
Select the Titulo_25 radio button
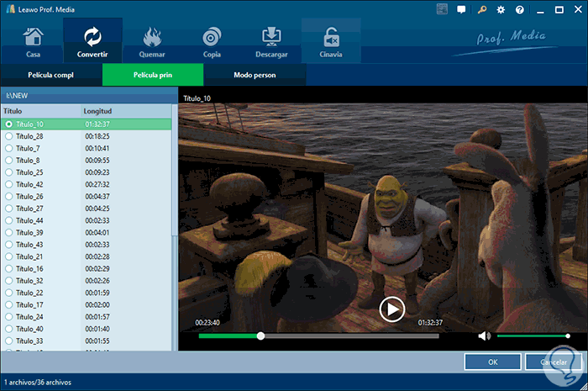coord(8,172)
